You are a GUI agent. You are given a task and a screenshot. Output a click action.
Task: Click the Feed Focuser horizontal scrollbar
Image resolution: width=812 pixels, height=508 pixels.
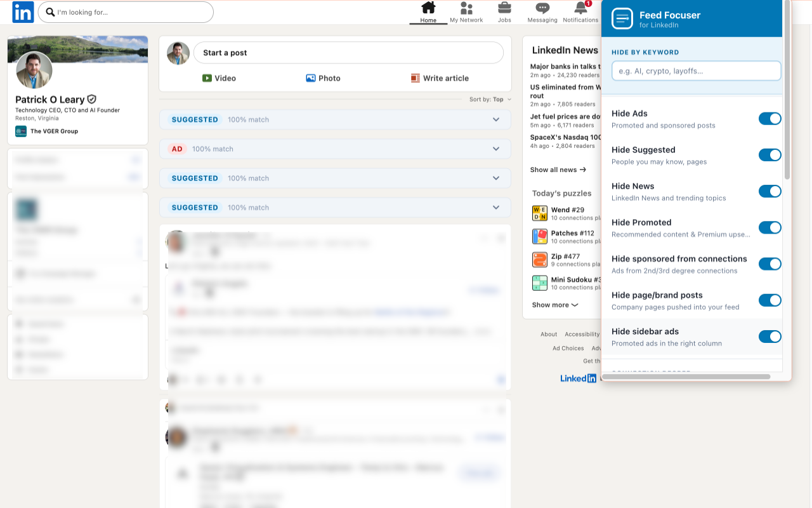686,377
